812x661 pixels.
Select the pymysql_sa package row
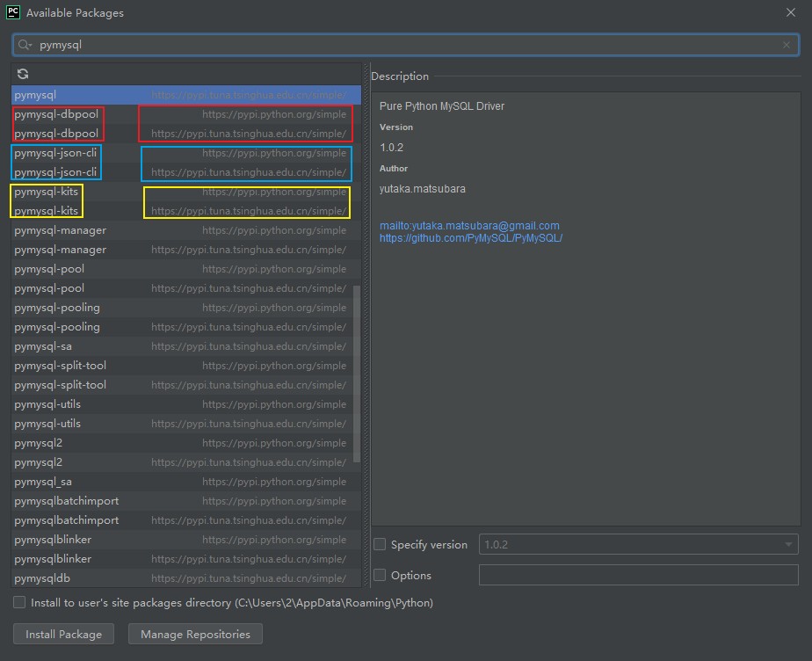[x=186, y=482]
